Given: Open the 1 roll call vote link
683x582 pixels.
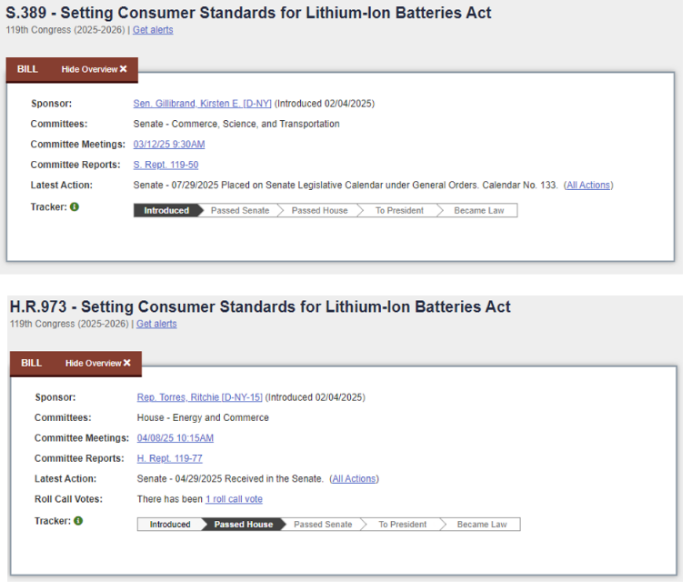Looking at the screenshot, I should click(234, 499).
